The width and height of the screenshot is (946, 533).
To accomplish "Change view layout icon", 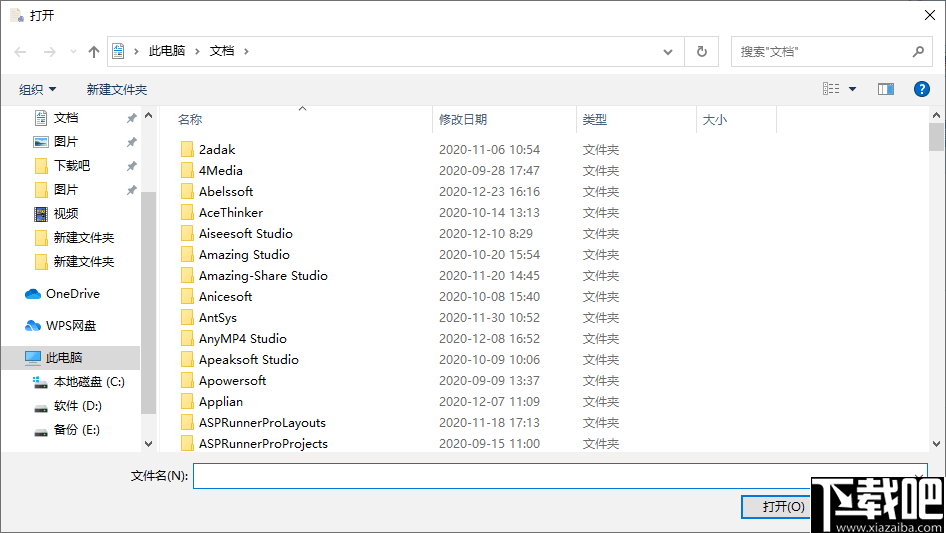I will [x=831, y=89].
